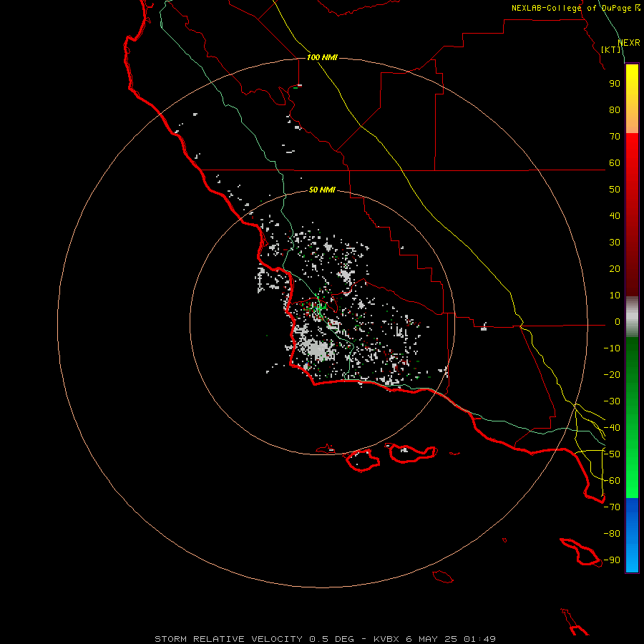Click the bright green velocity cluster at radar center
This screenshot has height=644, width=644.
click(318, 307)
